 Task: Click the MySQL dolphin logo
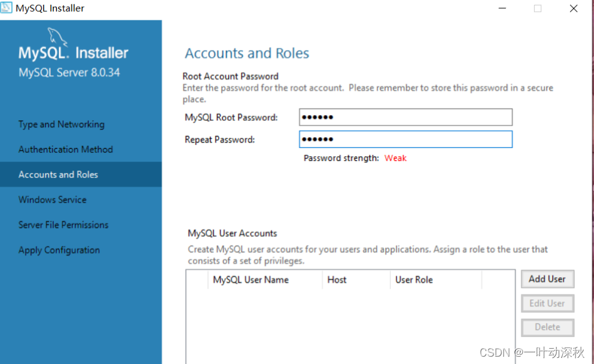(x=57, y=37)
